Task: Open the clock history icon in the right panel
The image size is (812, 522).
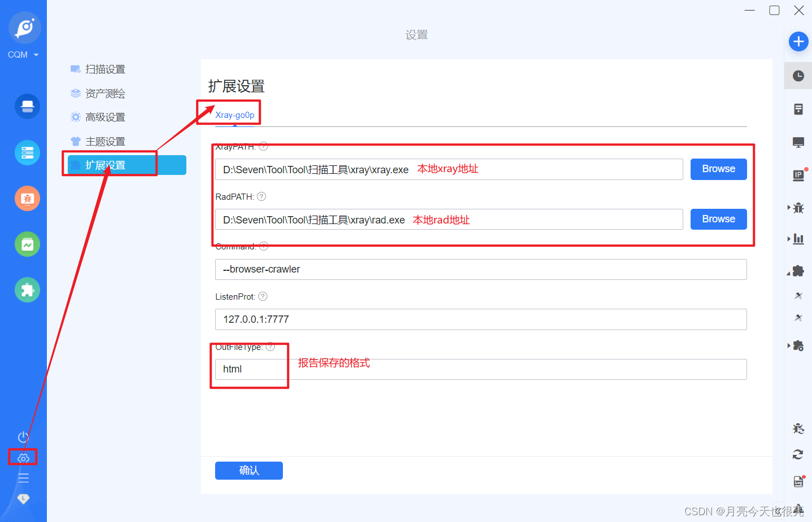Action: tap(798, 76)
